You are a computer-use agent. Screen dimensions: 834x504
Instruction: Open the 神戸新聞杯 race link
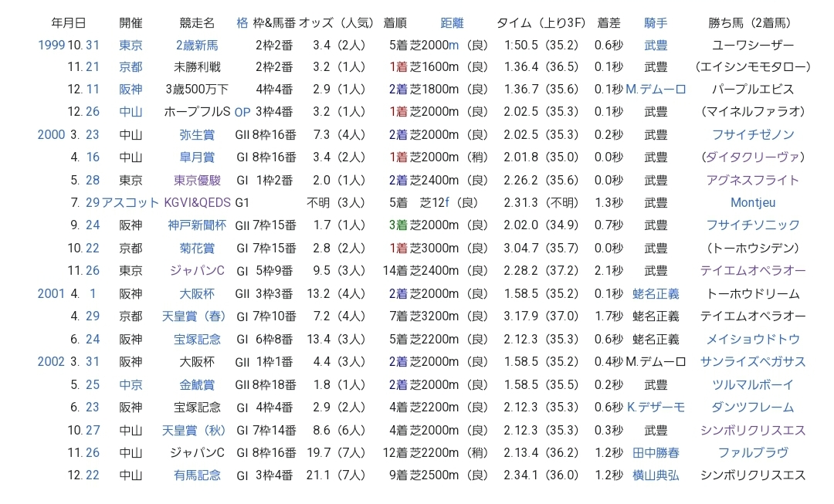(197, 225)
